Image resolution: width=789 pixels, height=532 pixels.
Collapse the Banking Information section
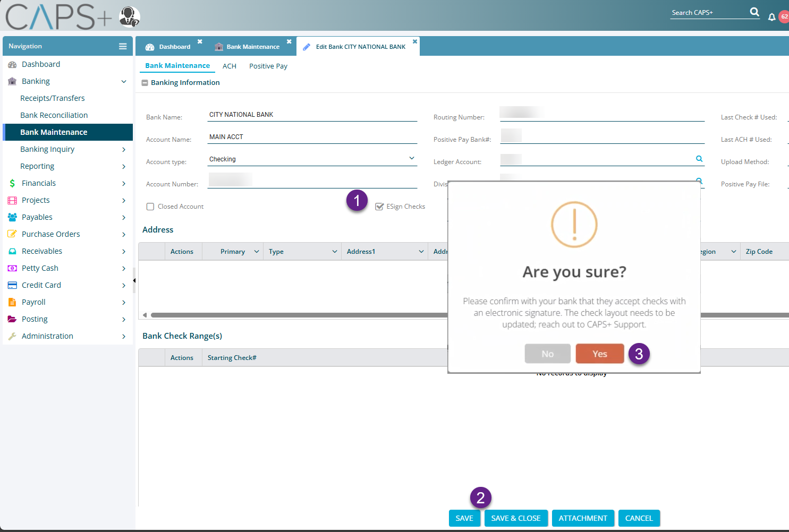[145, 83]
